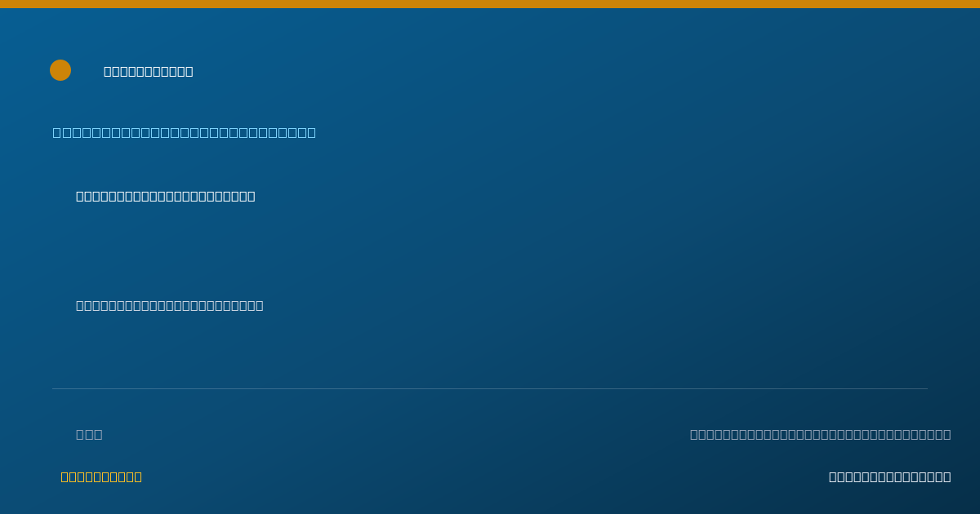
Task: Open the yellow link text at bottom left
Action: pos(101,476)
